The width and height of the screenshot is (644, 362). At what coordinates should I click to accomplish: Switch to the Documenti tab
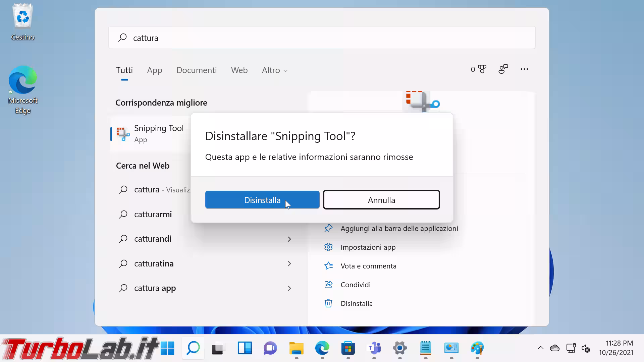tap(197, 70)
